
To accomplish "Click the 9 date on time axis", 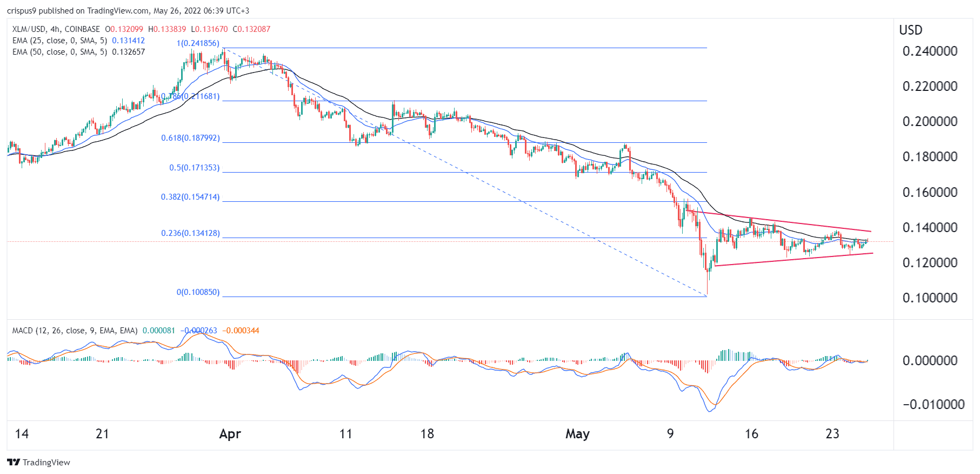I will coord(670,434).
